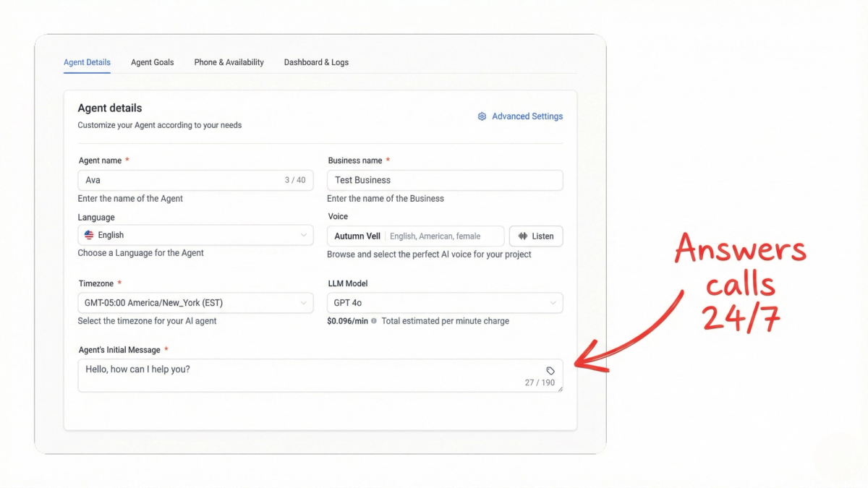Open Advanced Settings gear icon
The height and width of the screenshot is (488, 868).
[x=482, y=116]
